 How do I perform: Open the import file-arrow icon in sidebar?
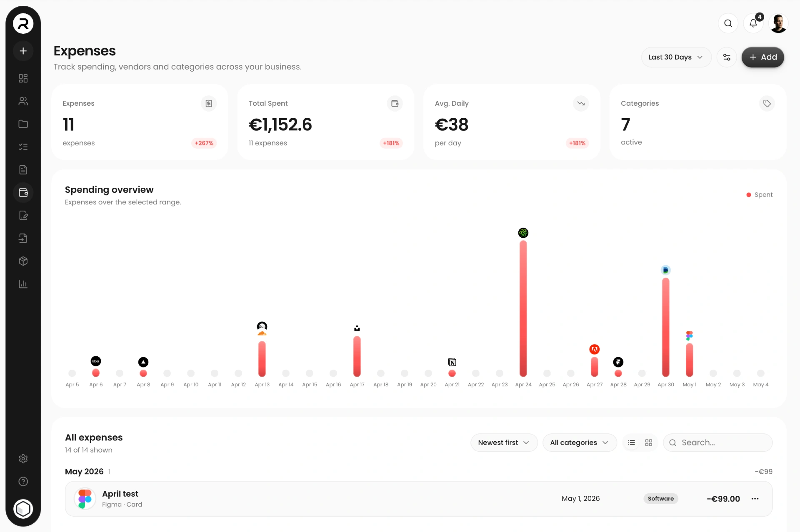point(23,238)
